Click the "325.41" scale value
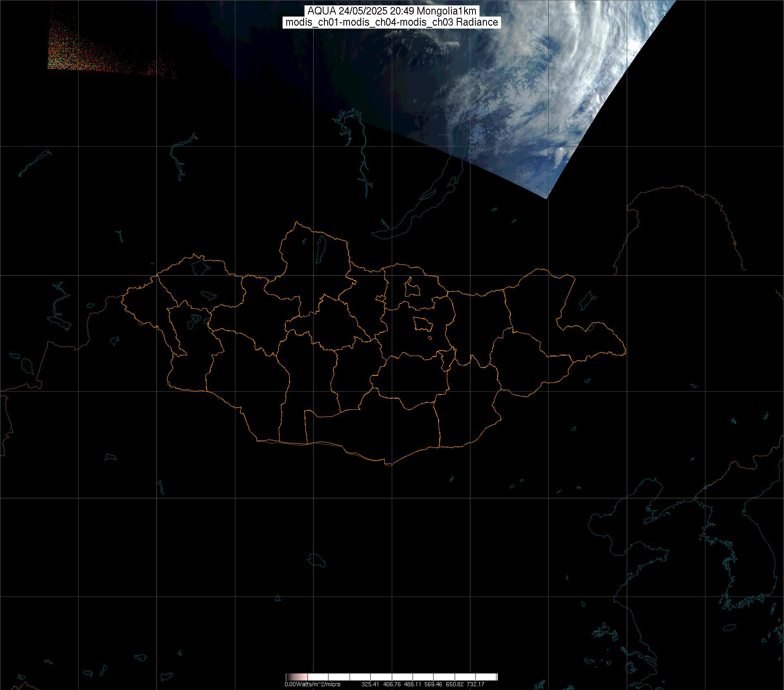784x690 pixels. pos(370,684)
